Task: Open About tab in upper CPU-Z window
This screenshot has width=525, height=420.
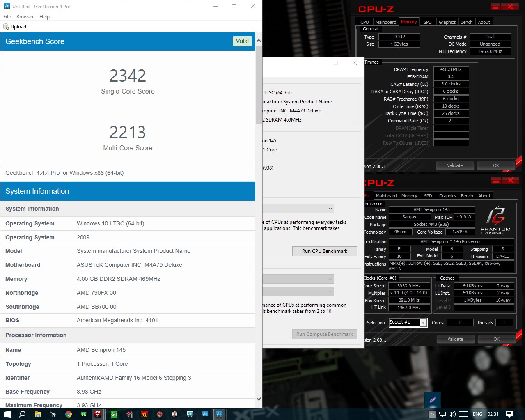Action: pos(484,22)
